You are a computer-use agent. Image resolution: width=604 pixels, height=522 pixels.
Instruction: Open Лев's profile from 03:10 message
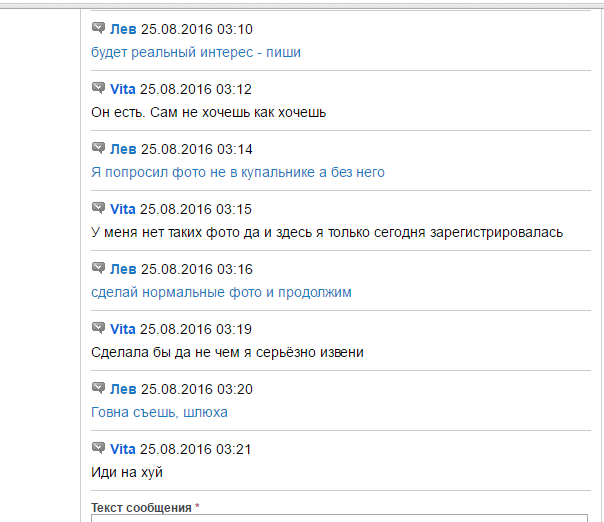[x=123, y=29]
